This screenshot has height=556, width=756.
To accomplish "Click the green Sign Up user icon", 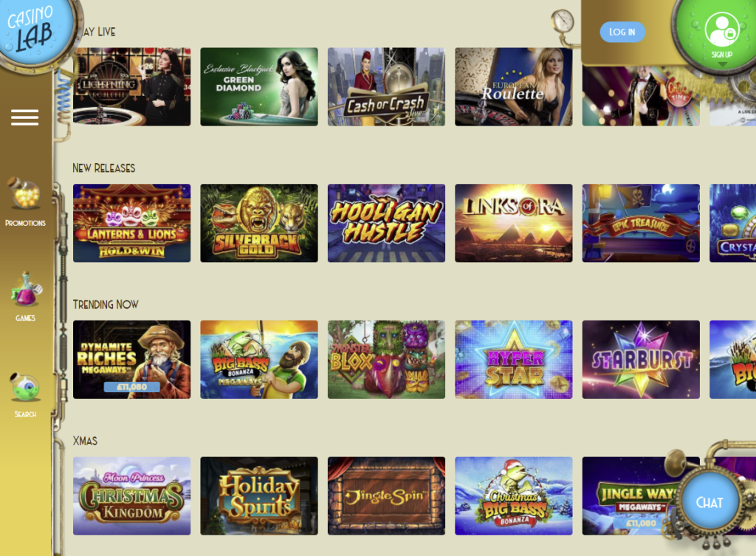I will (721, 30).
